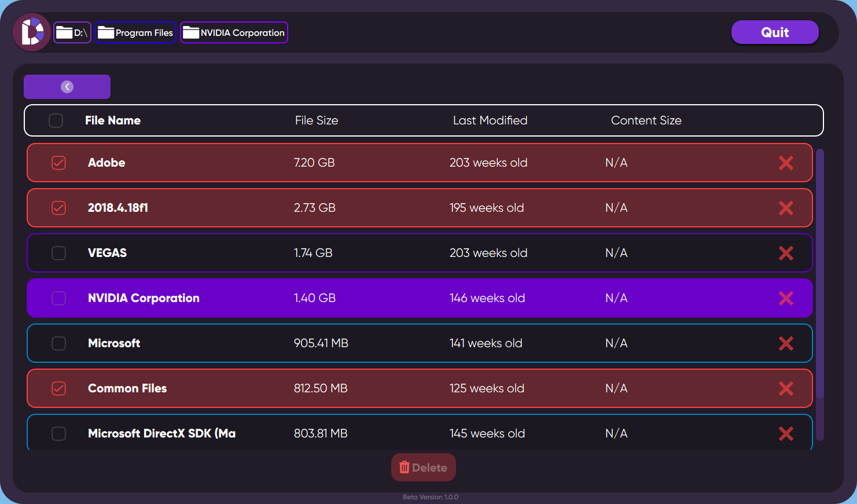Click the 905.41 MB size value
This screenshot has height=504, width=857.
coord(321,343)
